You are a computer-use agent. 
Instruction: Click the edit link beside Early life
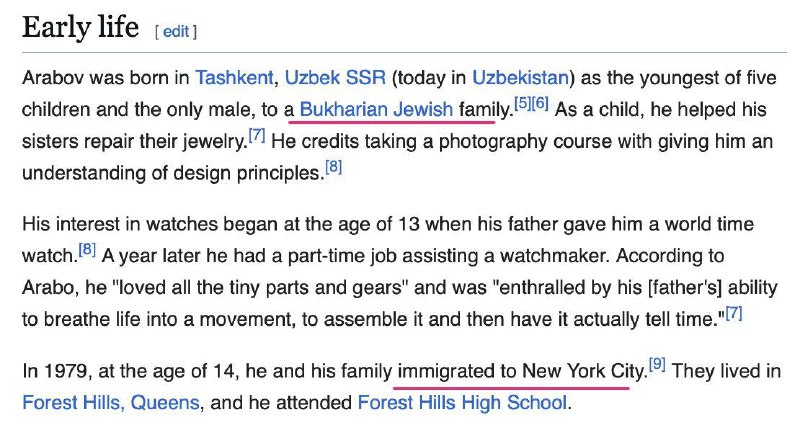(176, 32)
